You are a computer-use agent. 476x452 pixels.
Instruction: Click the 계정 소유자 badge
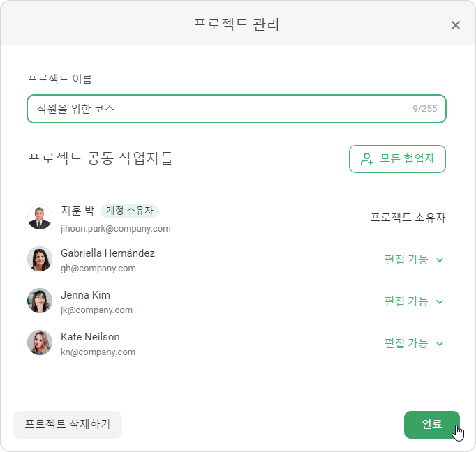(130, 211)
